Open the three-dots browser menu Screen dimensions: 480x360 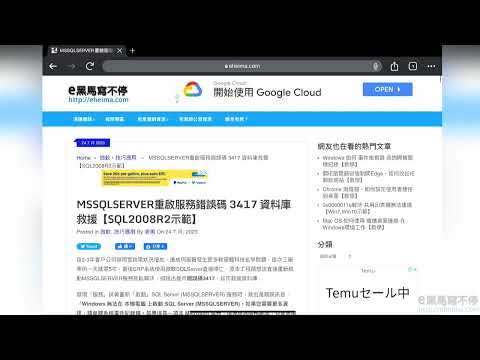(431, 66)
